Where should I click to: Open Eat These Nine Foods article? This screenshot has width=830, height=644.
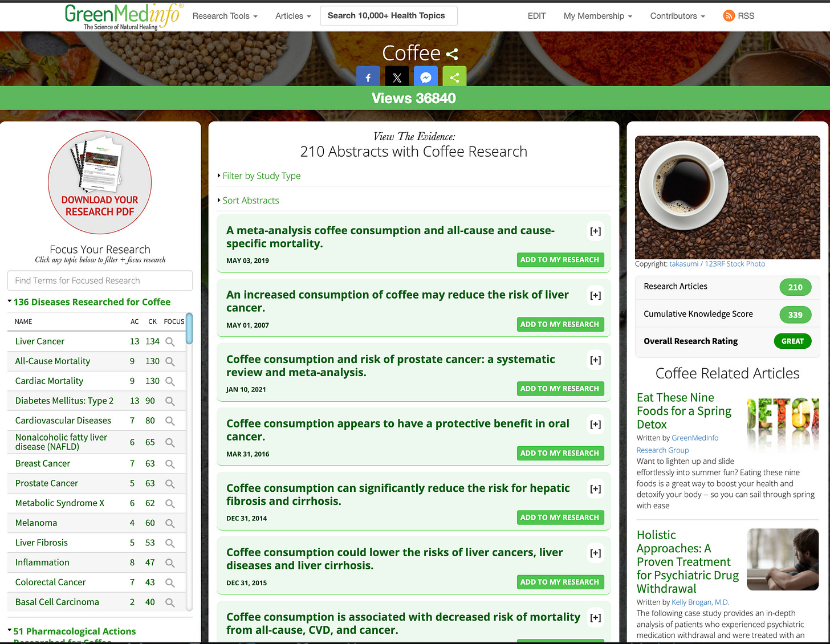(x=683, y=411)
